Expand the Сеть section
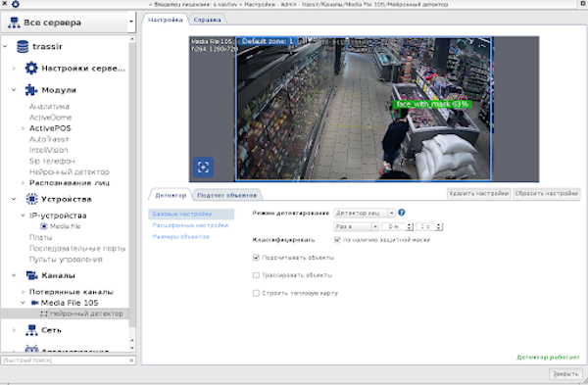588x385 pixels. click(x=14, y=330)
